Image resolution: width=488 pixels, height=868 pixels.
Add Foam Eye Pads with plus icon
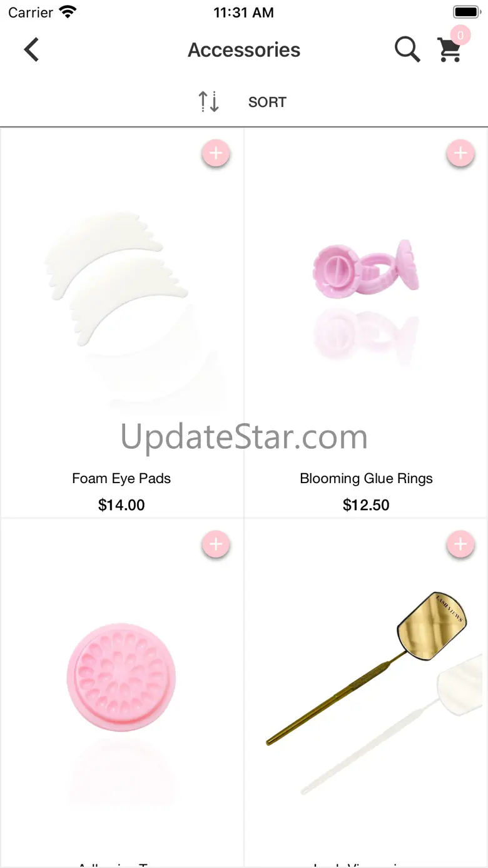click(216, 153)
